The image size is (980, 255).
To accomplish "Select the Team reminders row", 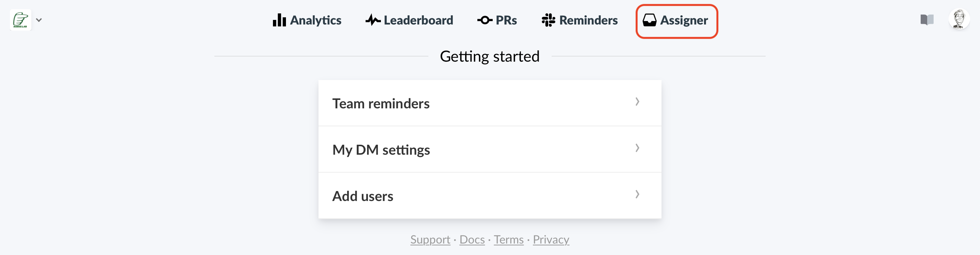I will coord(490,103).
